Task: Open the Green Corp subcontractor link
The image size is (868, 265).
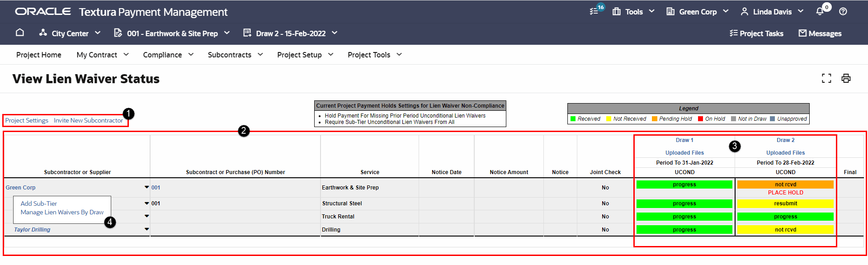Action: coord(20,188)
